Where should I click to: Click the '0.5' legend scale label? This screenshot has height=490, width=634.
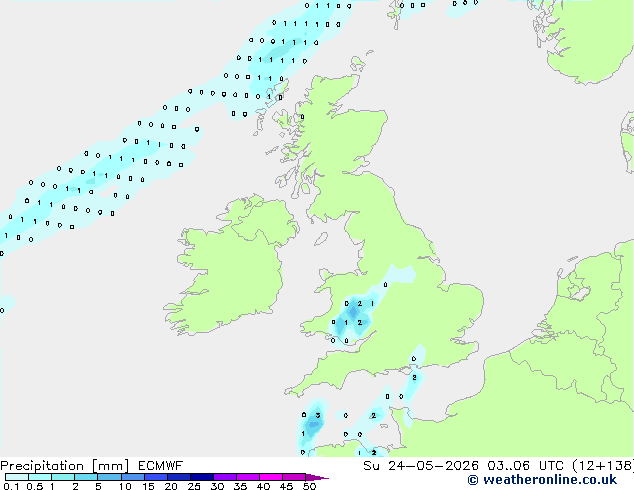(x=35, y=486)
